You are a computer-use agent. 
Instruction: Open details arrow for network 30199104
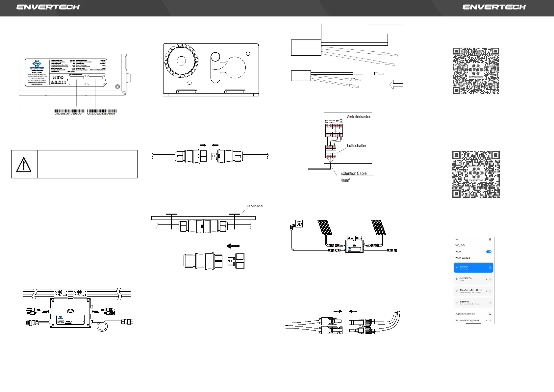pyautogui.click(x=490, y=268)
